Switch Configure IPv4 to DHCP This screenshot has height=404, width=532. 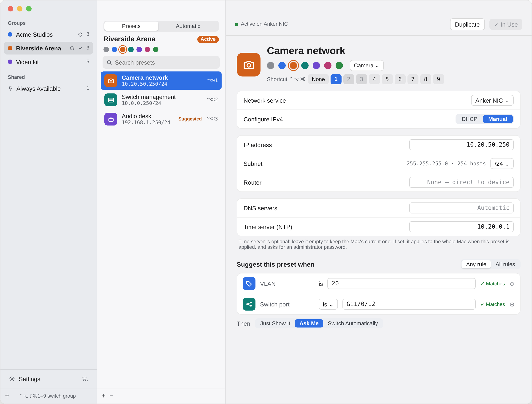pyautogui.click(x=469, y=119)
